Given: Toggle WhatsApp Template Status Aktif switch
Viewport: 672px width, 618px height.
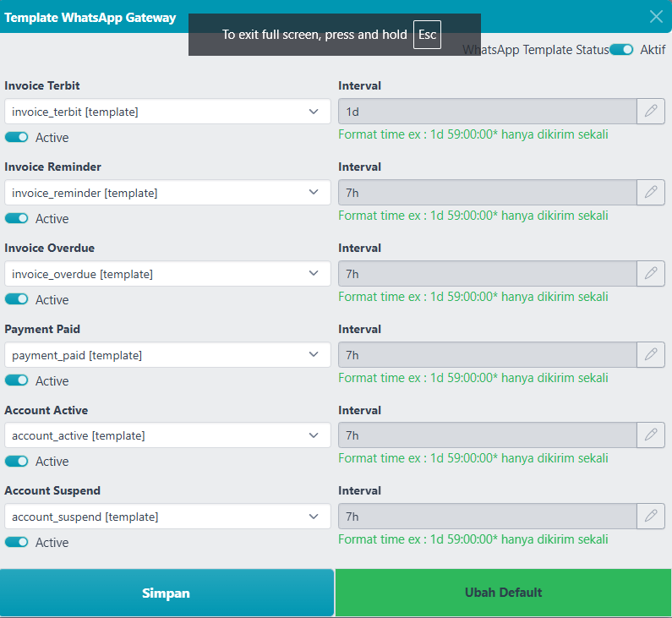Looking at the screenshot, I should [x=621, y=50].
